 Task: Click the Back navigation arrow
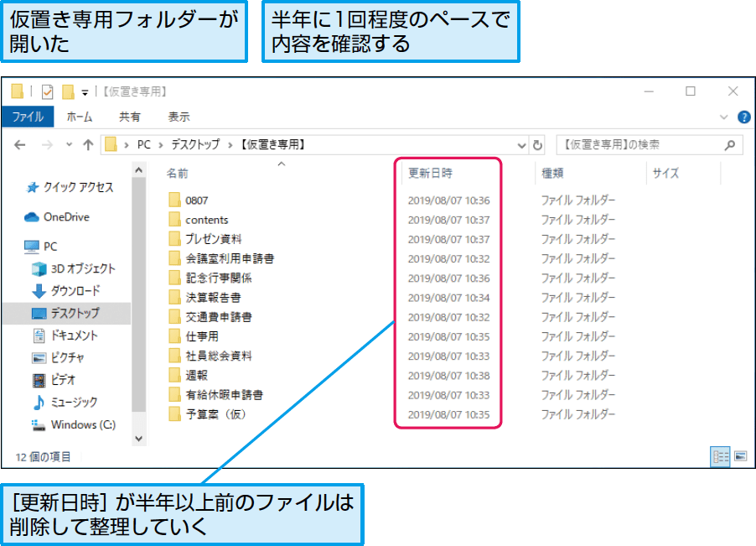click(20, 144)
